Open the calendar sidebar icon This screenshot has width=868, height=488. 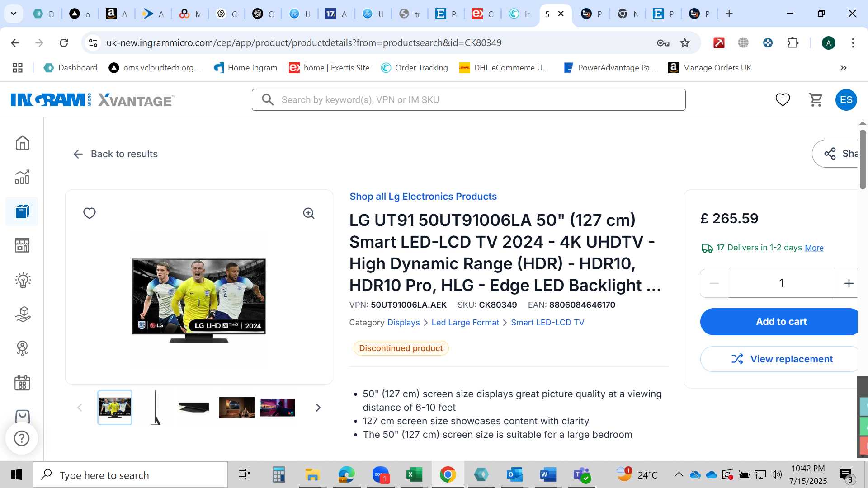click(22, 383)
